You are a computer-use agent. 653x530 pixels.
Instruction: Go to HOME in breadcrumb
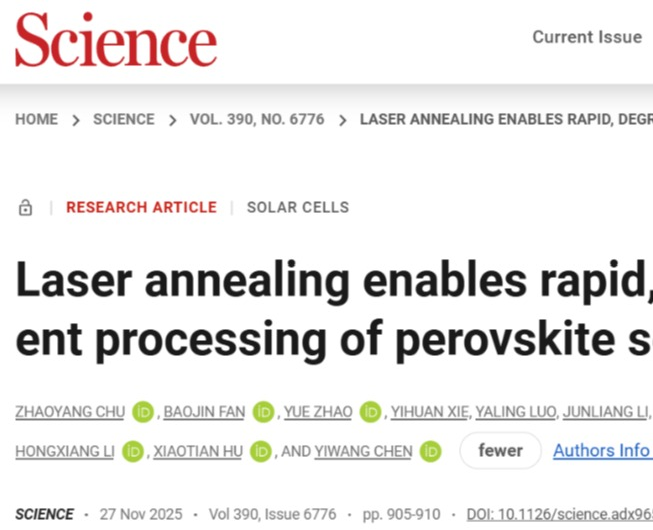click(37, 119)
